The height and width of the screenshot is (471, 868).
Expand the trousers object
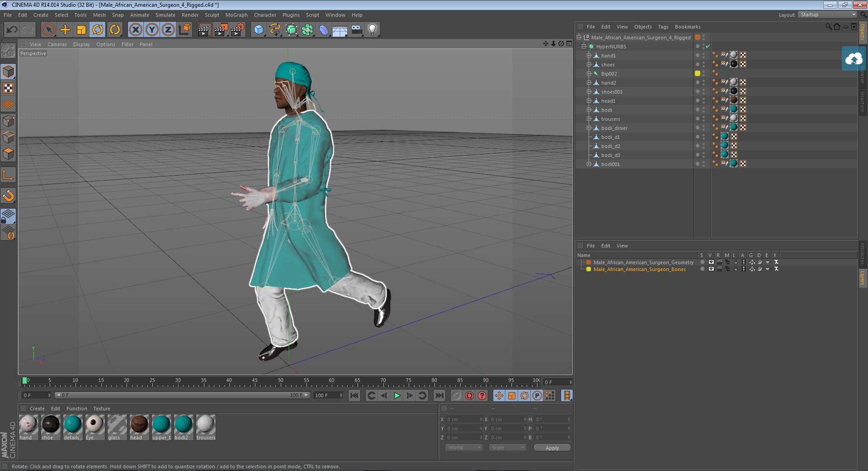[589, 119]
